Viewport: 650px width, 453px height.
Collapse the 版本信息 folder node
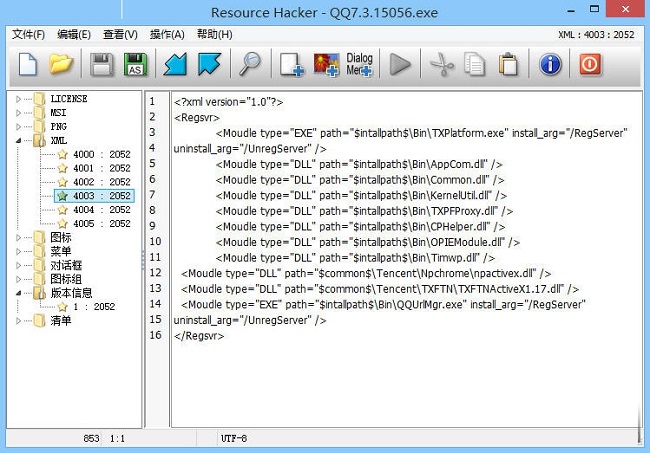tap(17, 293)
